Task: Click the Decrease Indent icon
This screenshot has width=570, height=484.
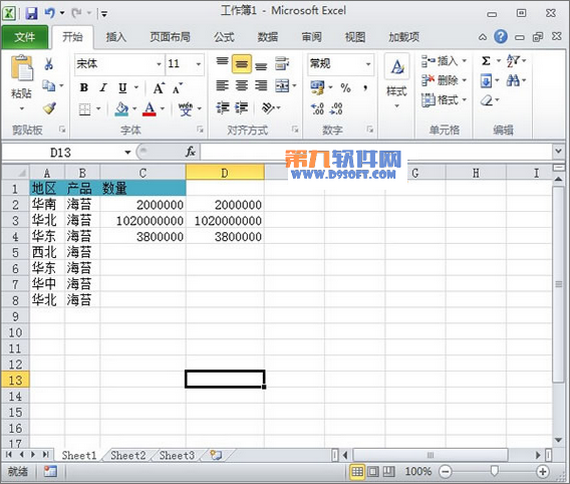Action: [x=222, y=108]
